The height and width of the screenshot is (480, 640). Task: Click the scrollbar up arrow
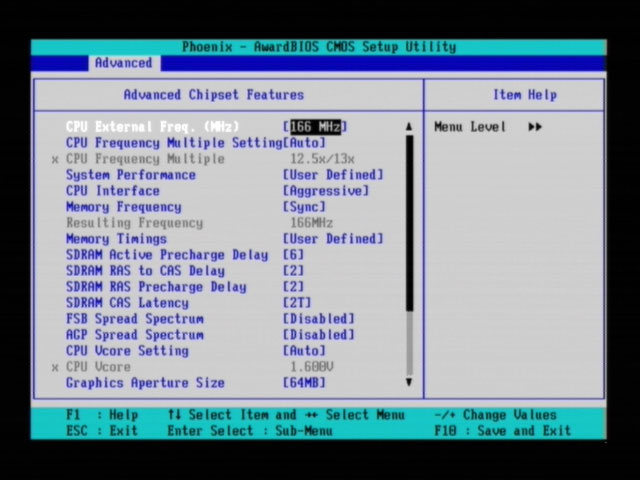(409, 127)
